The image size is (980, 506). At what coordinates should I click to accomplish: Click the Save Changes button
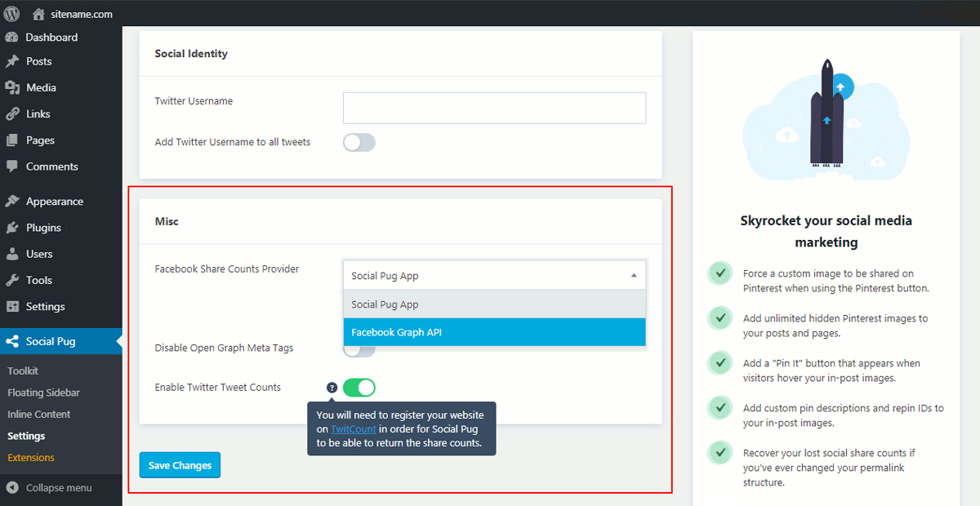click(180, 465)
